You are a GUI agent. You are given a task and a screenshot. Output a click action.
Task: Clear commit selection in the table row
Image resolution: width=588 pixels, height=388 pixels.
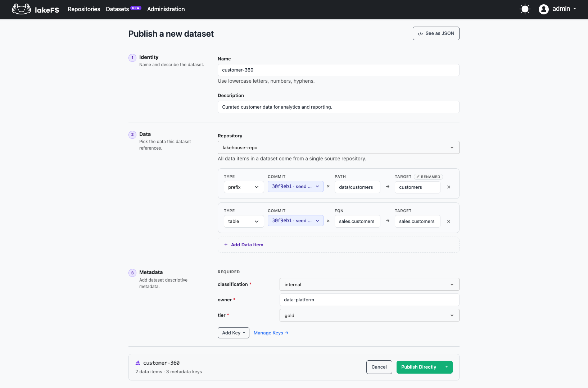[328, 221]
